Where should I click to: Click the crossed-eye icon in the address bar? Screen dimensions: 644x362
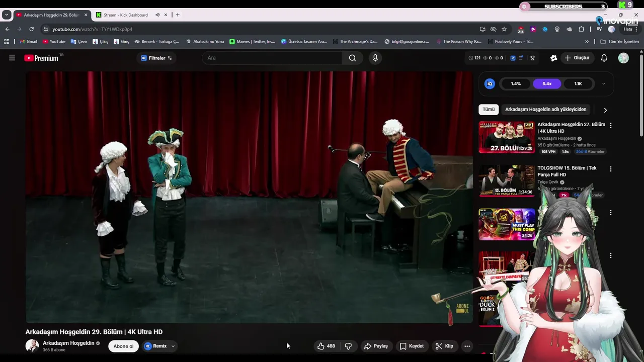point(494,29)
